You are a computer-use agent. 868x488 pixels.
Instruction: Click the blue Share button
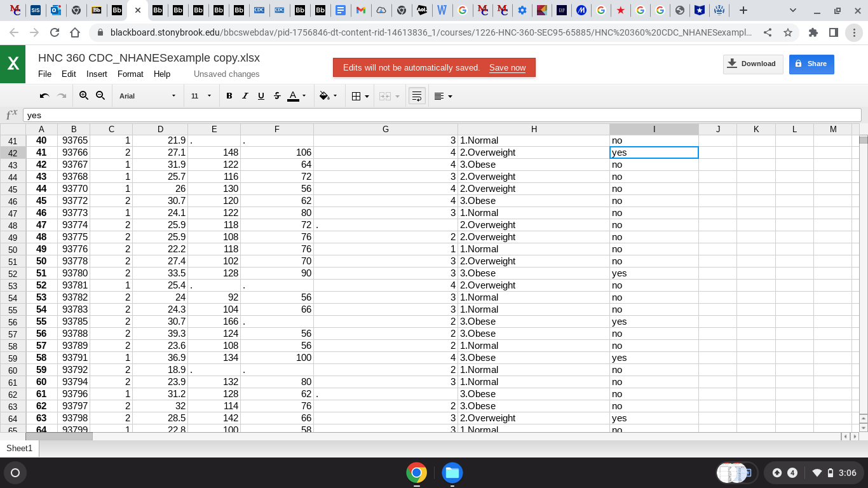pos(811,64)
